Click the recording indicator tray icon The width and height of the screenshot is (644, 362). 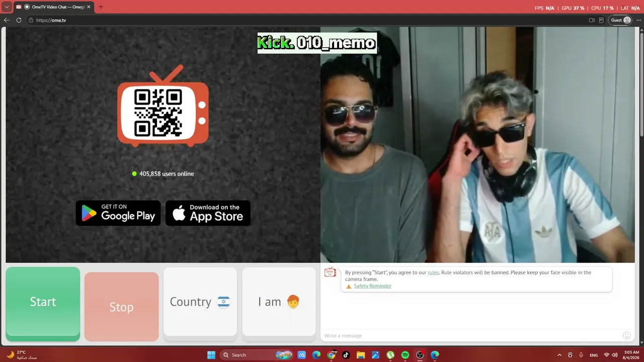(x=570, y=355)
